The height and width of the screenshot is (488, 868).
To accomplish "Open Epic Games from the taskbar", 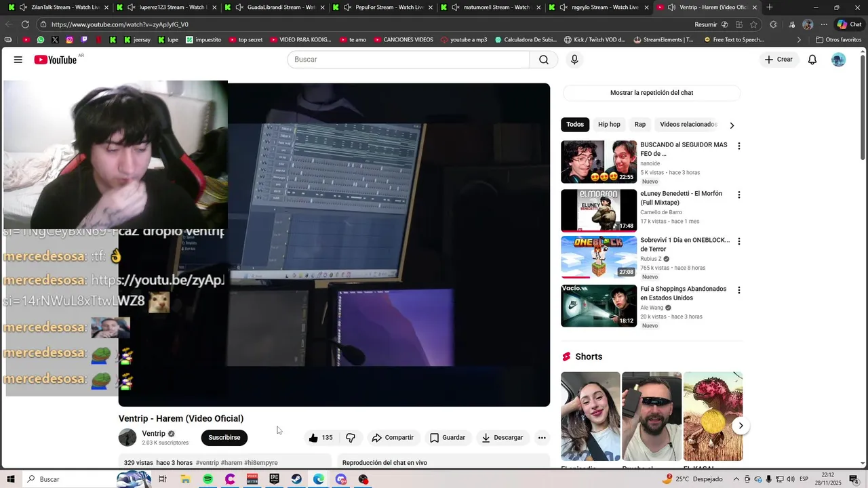I will [274, 479].
